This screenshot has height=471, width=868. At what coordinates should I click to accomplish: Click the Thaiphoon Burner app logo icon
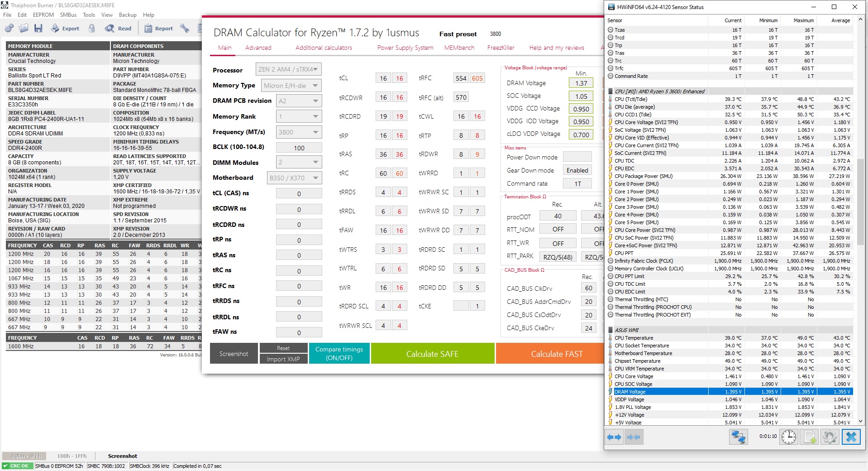click(x=5, y=5)
